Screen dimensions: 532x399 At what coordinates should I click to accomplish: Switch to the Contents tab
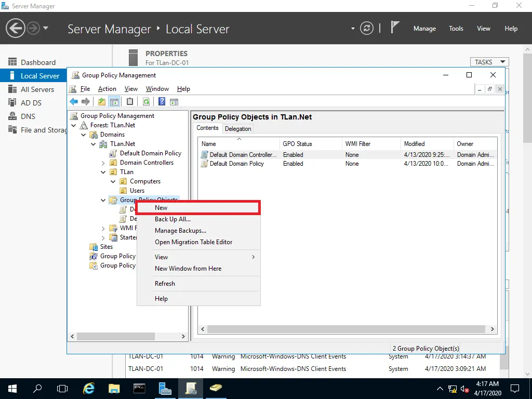pos(207,128)
